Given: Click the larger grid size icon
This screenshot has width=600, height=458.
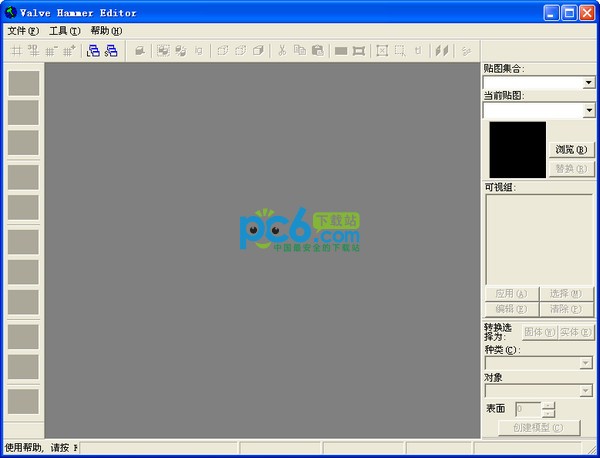Looking at the screenshot, I should 69,51.
